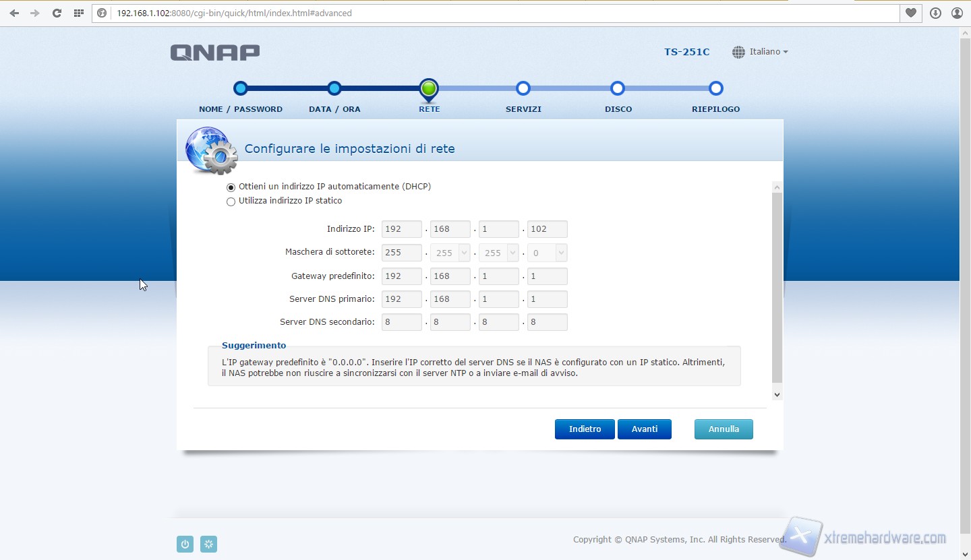Viewport: 971px width, 560px height.
Task: Click the last octet of Indirizzo IP field
Action: (x=547, y=229)
